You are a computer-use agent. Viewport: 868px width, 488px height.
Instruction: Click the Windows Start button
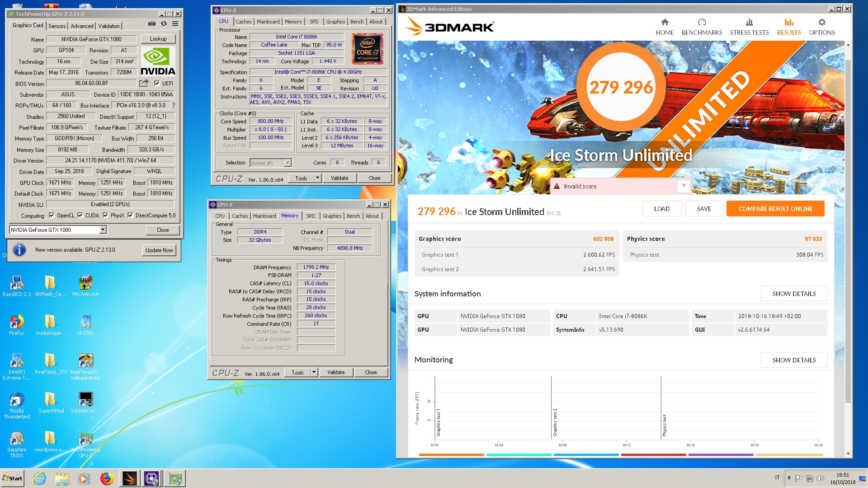click(13, 479)
